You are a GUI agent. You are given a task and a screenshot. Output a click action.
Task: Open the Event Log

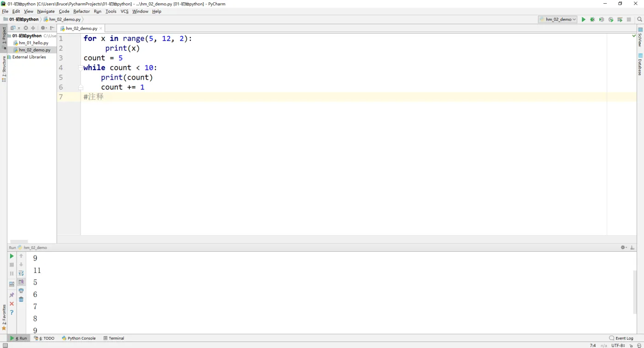(621, 338)
